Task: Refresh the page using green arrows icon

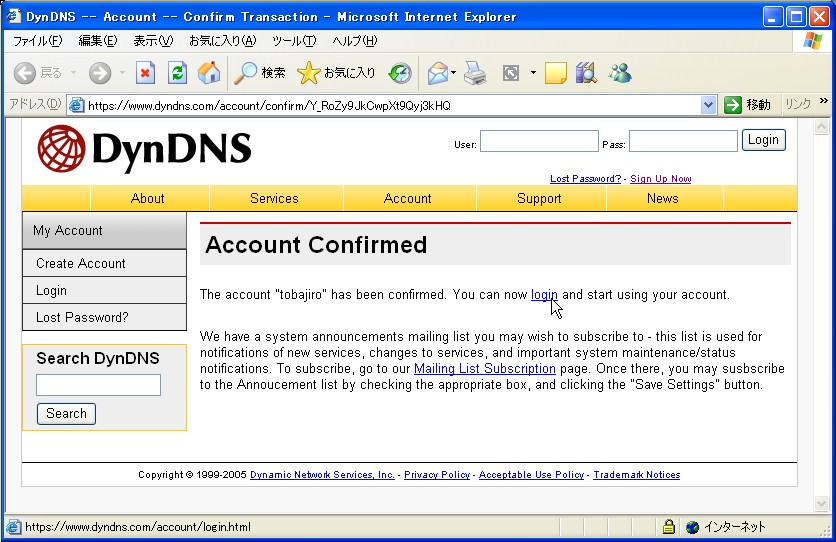Action: point(177,73)
